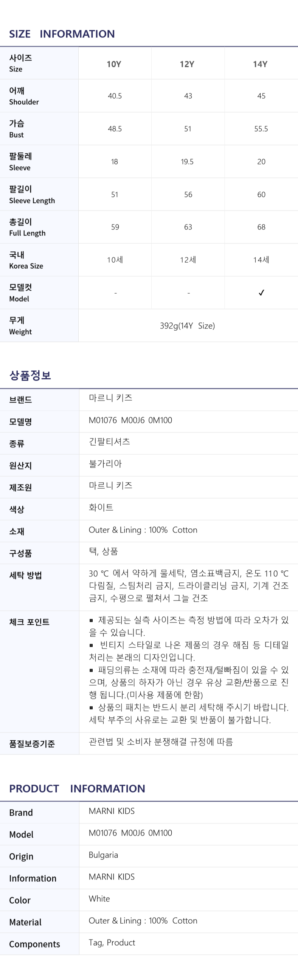Image resolution: width=298 pixels, height=980 pixels.
Task: Click the MARNI KIDS Brand value
Action: pyautogui.click(x=112, y=811)
